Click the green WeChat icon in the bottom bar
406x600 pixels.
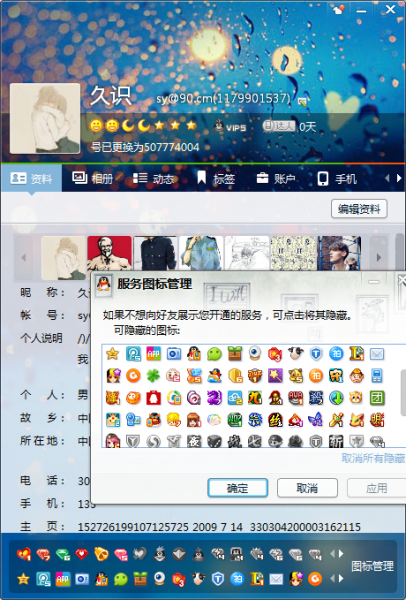click(121, 579)
